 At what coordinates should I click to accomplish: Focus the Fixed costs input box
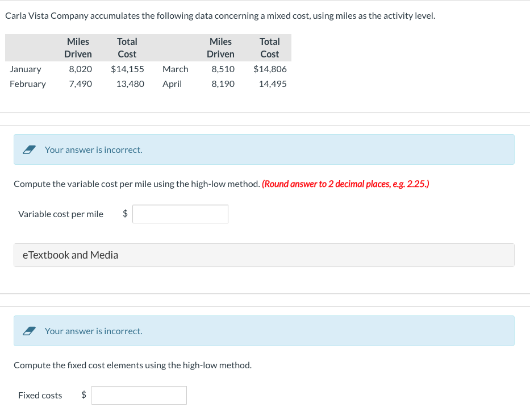click(x=139, y=396)
